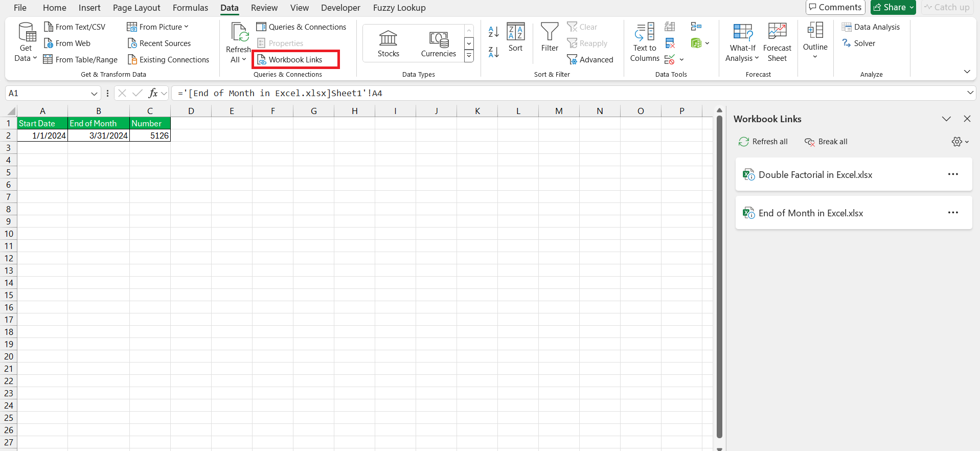
Task: Click the Select All corner triangle
Action: point(11,111)
